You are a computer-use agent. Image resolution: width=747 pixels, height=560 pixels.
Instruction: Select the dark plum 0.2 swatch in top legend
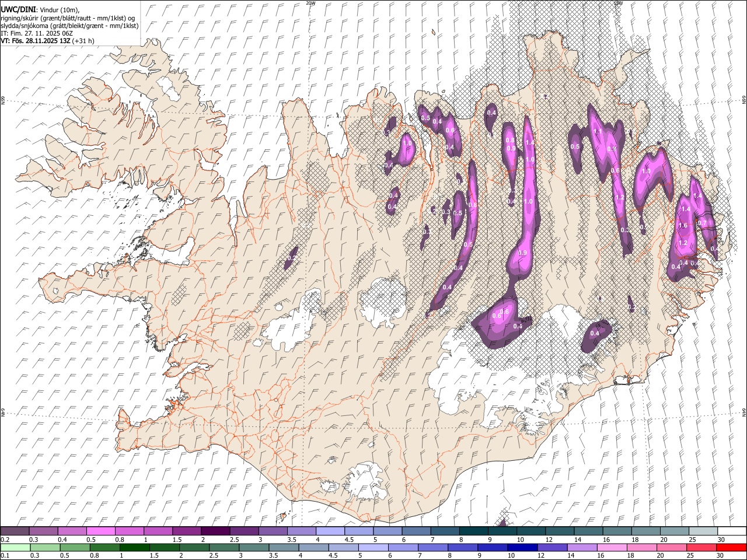tap(15, 531)
